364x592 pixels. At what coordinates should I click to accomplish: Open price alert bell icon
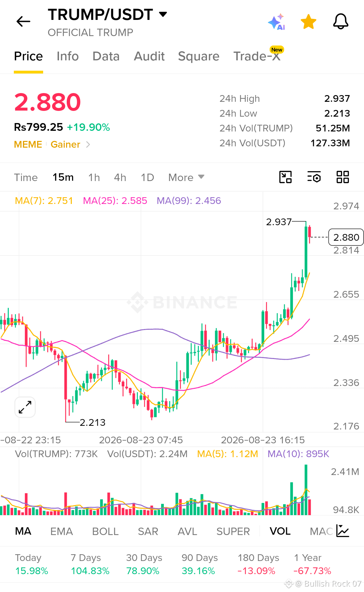click(340, 22)
